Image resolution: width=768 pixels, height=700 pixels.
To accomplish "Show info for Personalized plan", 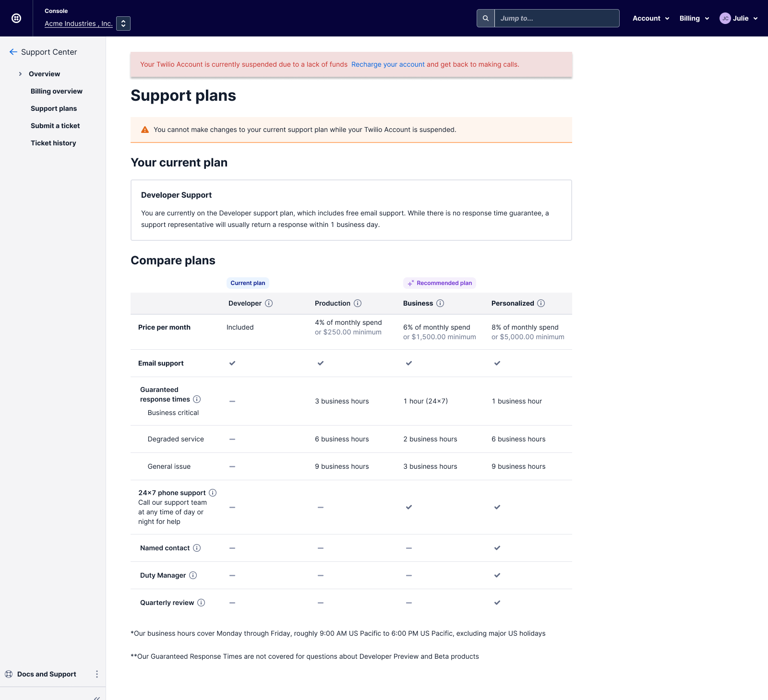I will coord(541,303).
